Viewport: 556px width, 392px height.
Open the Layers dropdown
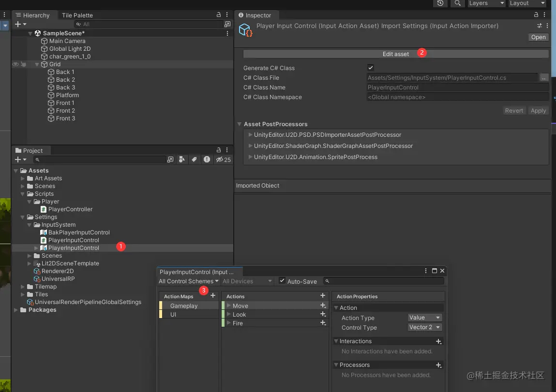(x=486, y=3)
